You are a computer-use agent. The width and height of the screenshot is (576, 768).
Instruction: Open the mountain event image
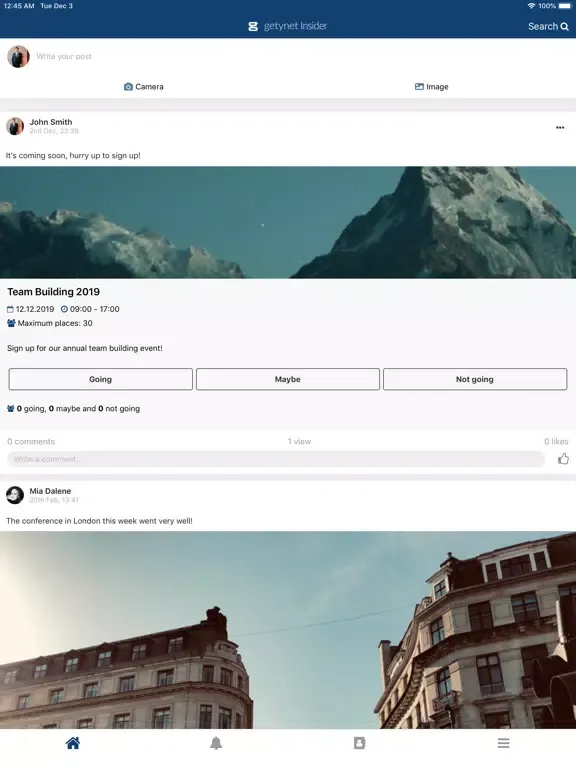(288, 222)
